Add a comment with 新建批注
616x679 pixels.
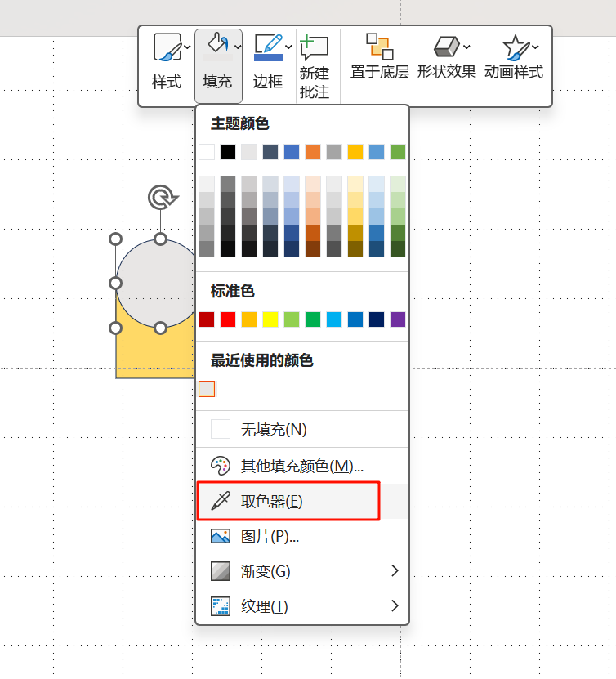314,65
